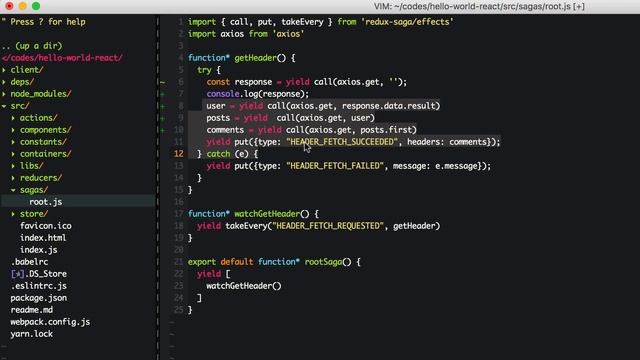The image size is (640, 360).
Task: Expand the store/ folder arrow
Action: tap(13, 214)
